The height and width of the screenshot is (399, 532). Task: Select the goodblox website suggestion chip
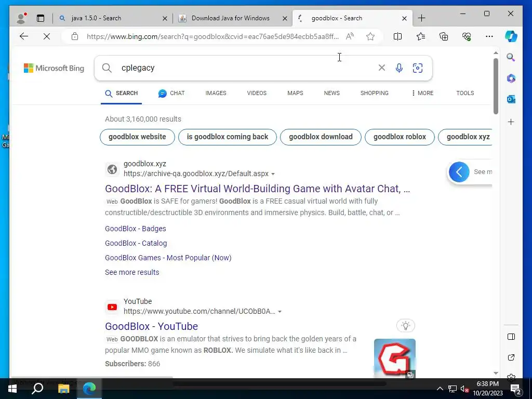pos(137,137)
